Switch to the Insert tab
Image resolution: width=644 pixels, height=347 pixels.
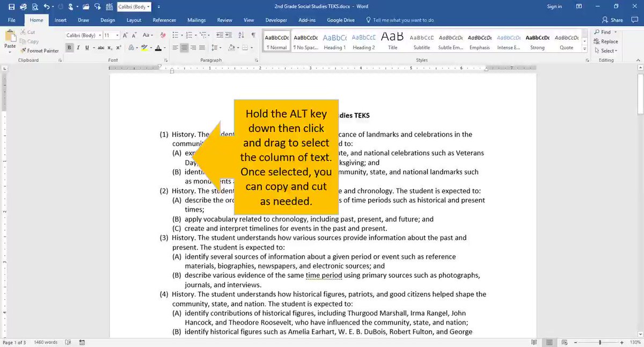(61, 20)
